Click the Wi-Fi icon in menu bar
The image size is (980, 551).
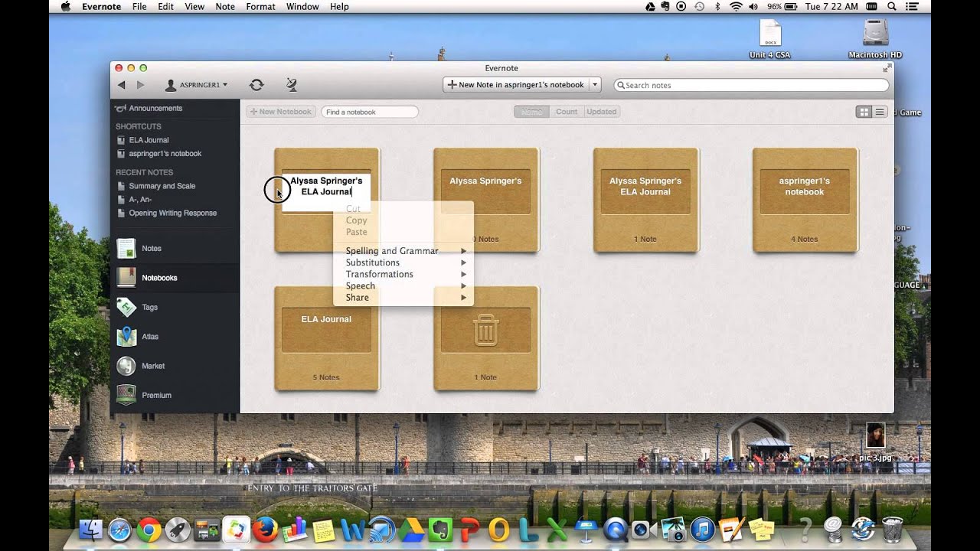pos(736,6)
